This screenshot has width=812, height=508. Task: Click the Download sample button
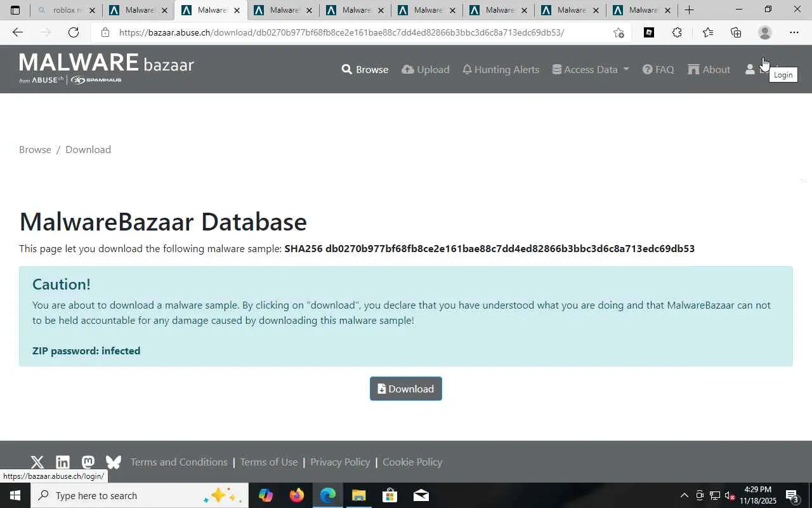(x=406, y=389)
